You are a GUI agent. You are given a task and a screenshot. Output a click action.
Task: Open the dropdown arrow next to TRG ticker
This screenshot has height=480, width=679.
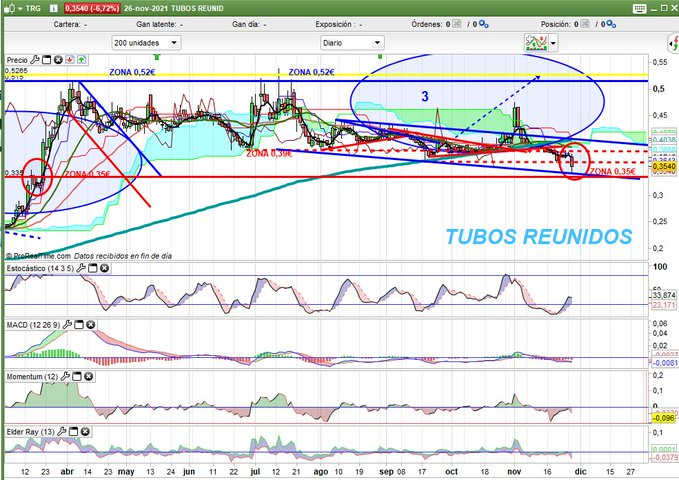[20, 9]
